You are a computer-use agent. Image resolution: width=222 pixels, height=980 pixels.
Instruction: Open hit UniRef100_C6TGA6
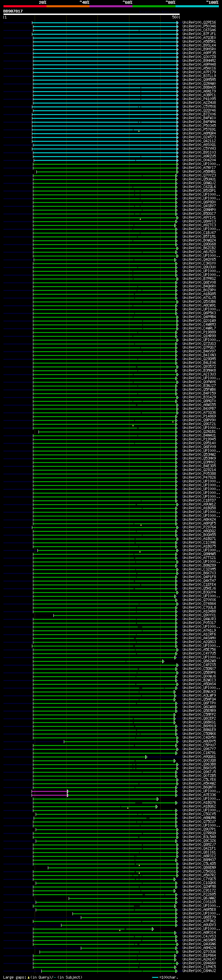point(199,30)
